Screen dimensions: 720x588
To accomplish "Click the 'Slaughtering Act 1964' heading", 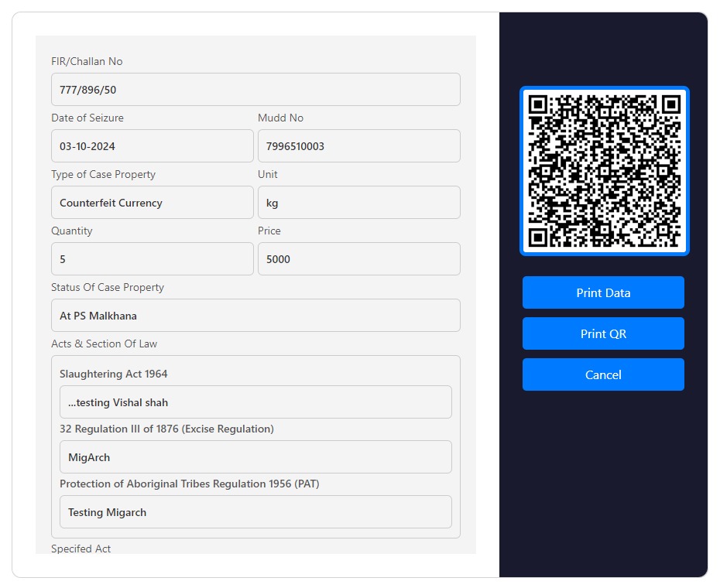I will tap(113, 374).
